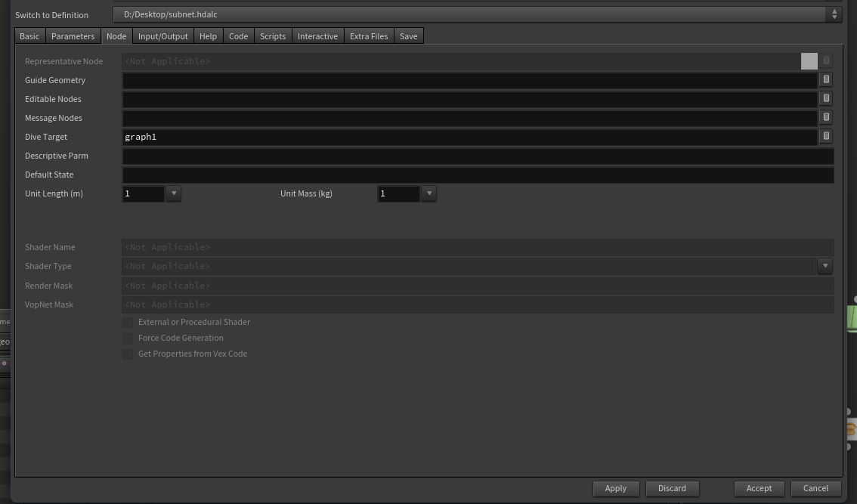Image resolution: width=857 pixels, height=504 pixels.
Task: Click the Default State input field
Action: coord(478,175)
